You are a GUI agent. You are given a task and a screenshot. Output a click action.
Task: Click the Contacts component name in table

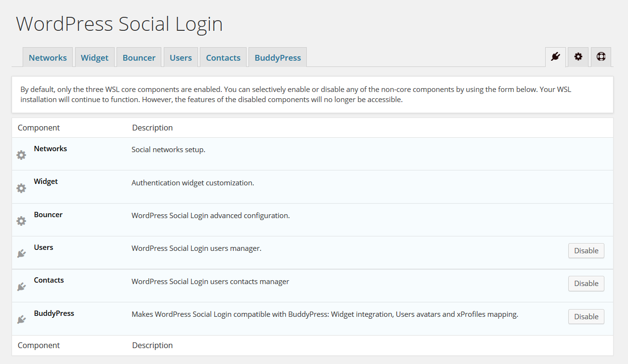pos(49,280)
